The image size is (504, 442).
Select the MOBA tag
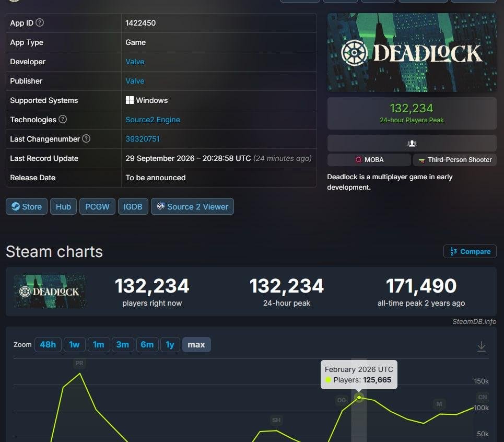coord(369,160)
